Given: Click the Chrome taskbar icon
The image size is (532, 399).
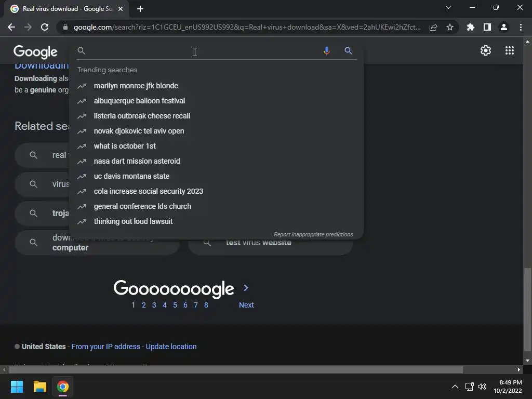Looking at the screenshot, I should 62,387.
